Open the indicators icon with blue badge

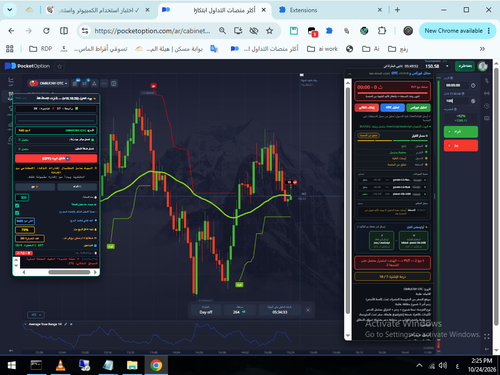[85, 83]
